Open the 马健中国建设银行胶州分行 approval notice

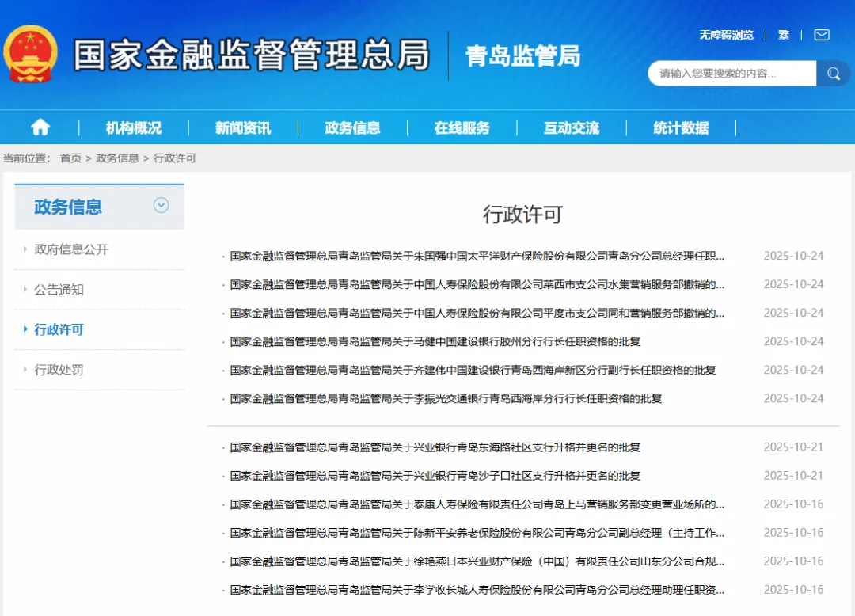click(x=435, y=341)
